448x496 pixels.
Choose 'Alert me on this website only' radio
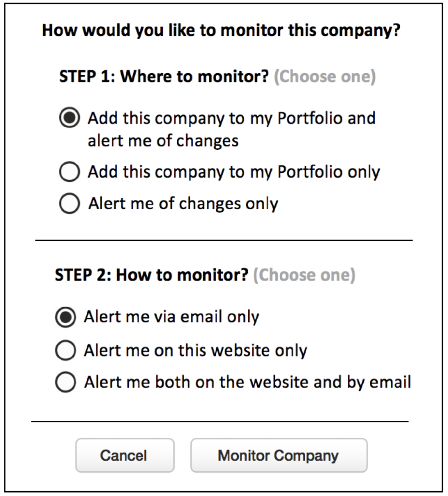pos(65,350)
